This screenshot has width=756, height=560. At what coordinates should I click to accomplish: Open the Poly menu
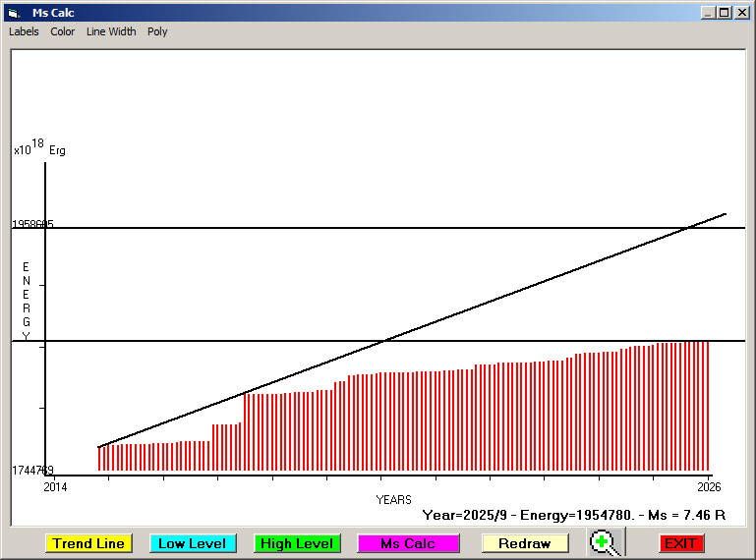coord(157,31)
